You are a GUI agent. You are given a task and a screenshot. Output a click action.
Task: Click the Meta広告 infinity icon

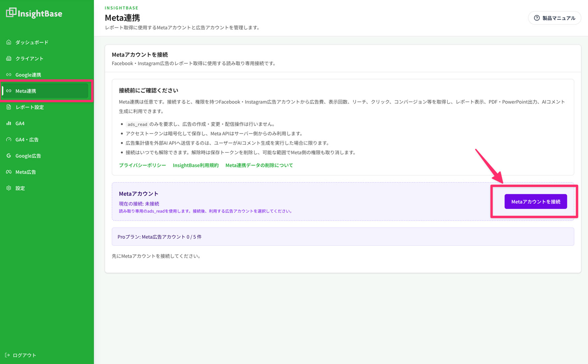click(9, 172)
